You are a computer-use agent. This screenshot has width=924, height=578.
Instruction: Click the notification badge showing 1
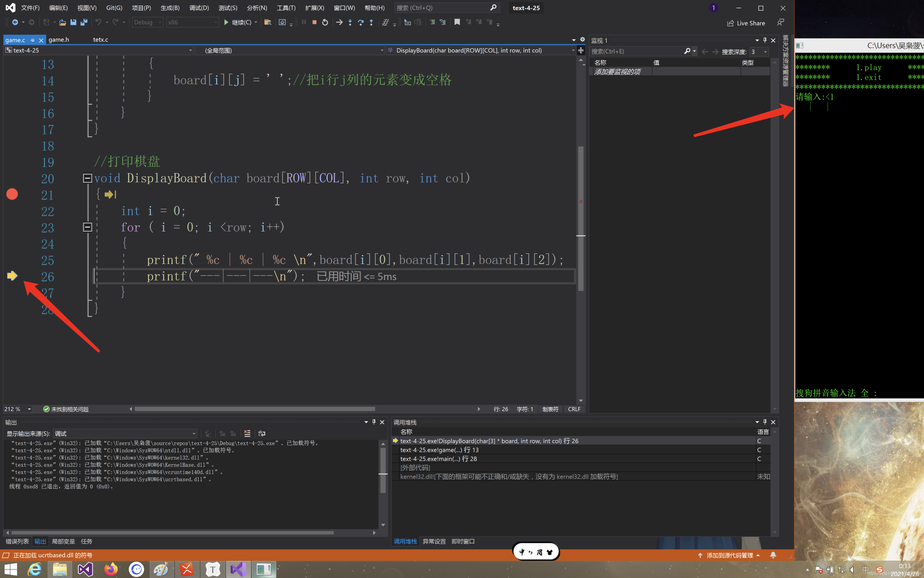713,8
